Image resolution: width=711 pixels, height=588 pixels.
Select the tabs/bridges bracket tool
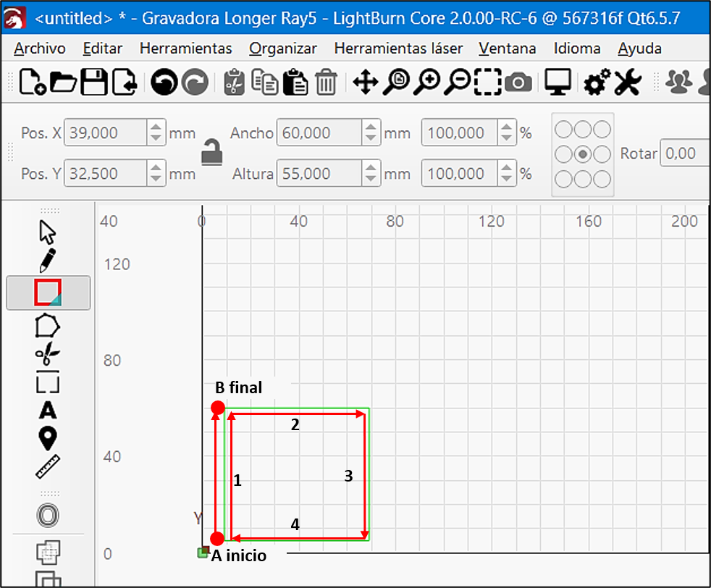(48, 382)
